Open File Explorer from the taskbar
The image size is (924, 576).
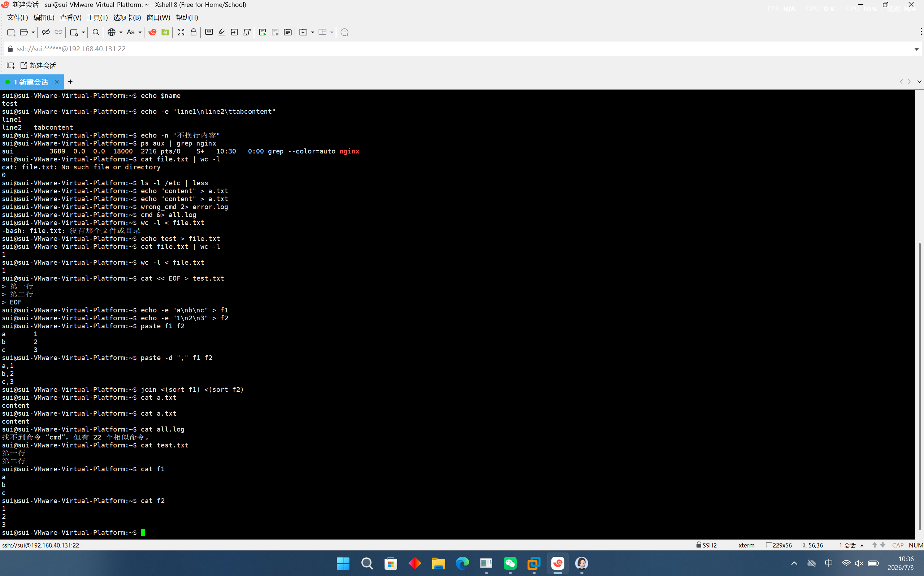(x=438, y=563)
